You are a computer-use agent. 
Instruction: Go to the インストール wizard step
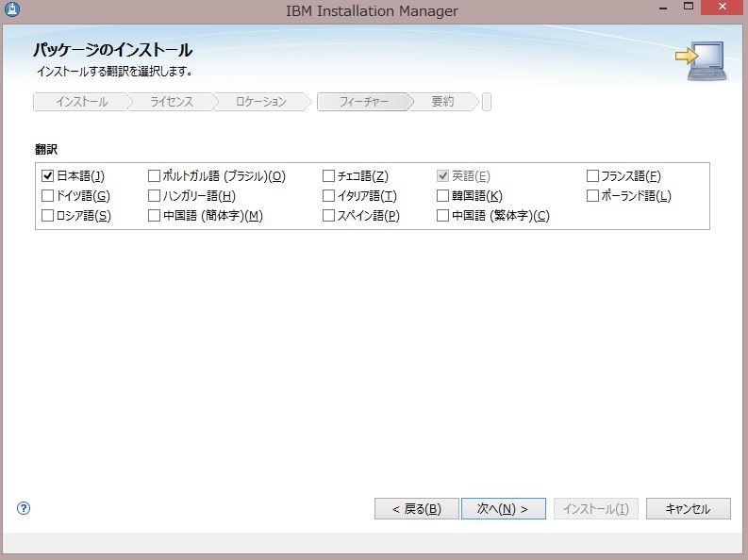[81, 102]
